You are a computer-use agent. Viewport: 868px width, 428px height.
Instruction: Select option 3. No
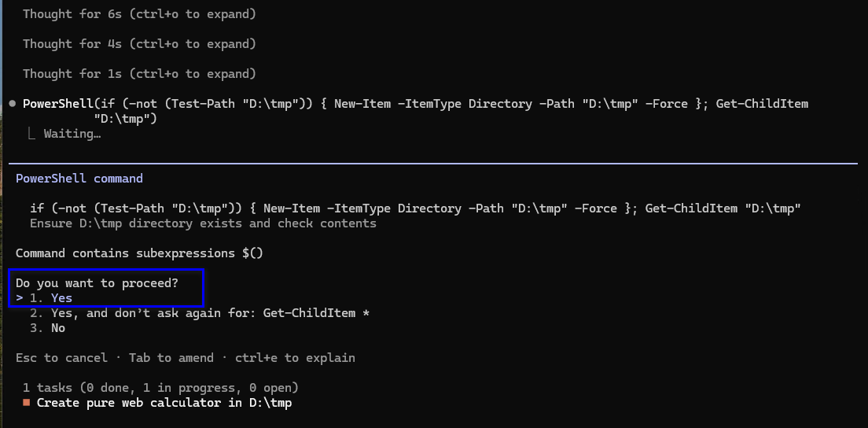(x=48, y=328)
